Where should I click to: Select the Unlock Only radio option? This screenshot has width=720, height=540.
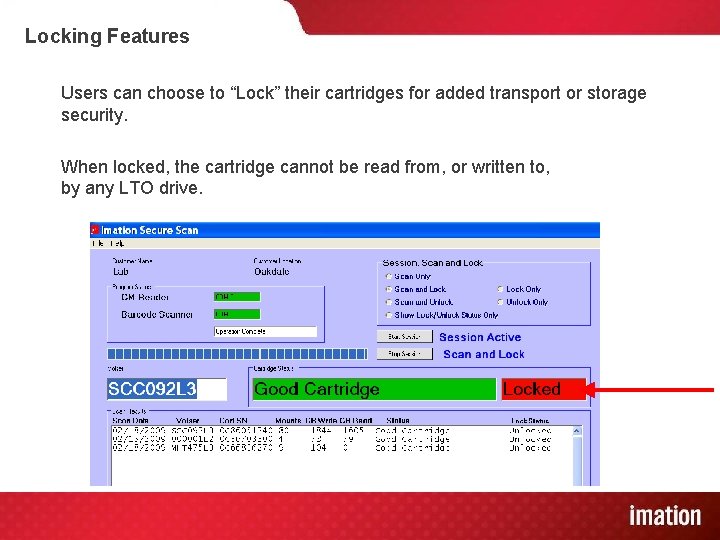tap(523, 302)
